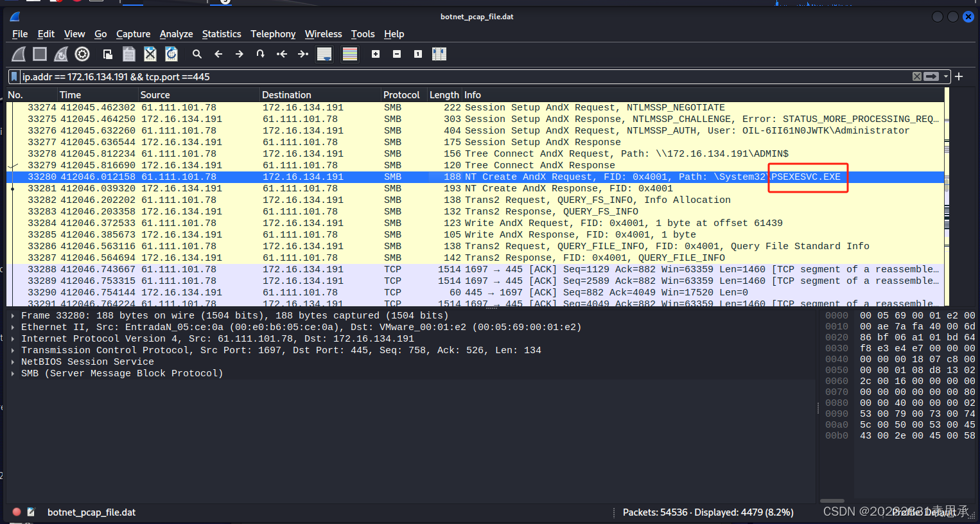
Task: Click the zoom in plus icon
Action: click(376, 55)
